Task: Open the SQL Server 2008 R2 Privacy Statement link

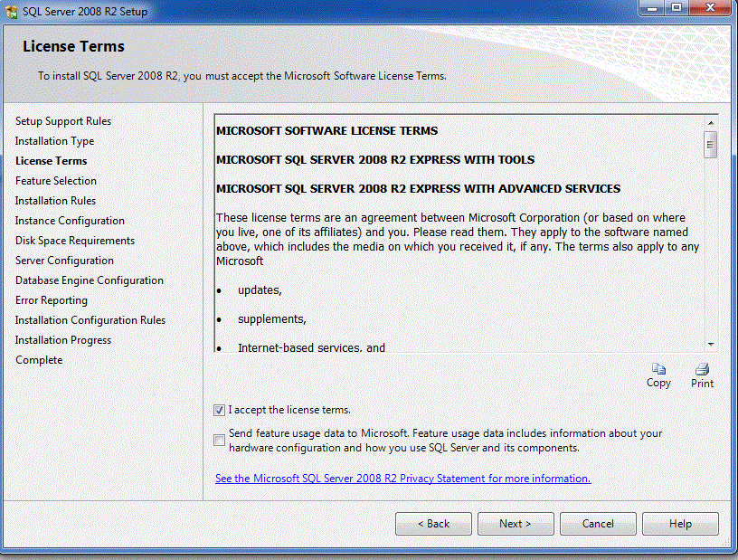Action: click(402, 479)
